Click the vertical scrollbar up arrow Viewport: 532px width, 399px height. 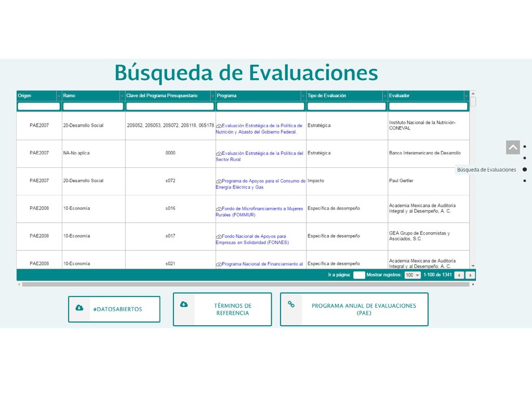[x=473, y=94]
